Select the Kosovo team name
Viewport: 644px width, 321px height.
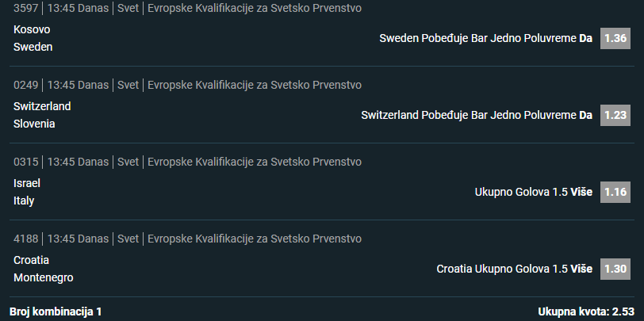pos(32,29)
